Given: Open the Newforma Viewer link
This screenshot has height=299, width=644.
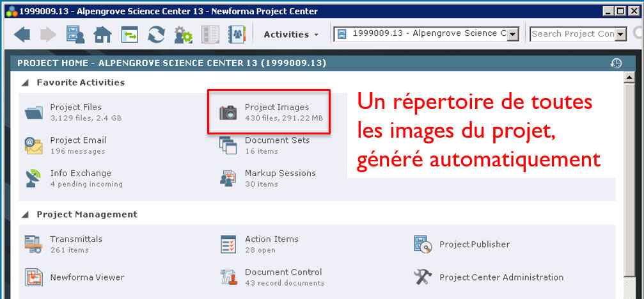Looking at the screenshot, I should [x=87, y=277].
